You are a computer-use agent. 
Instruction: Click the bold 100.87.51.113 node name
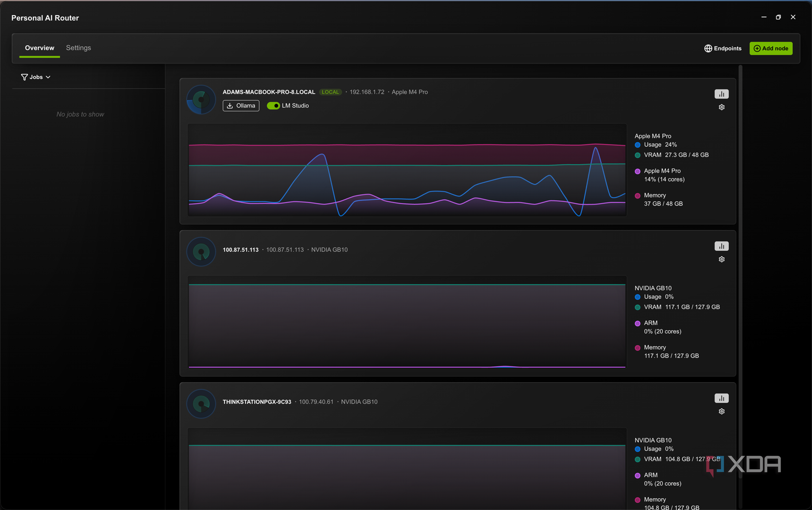[x=241, y=250]
